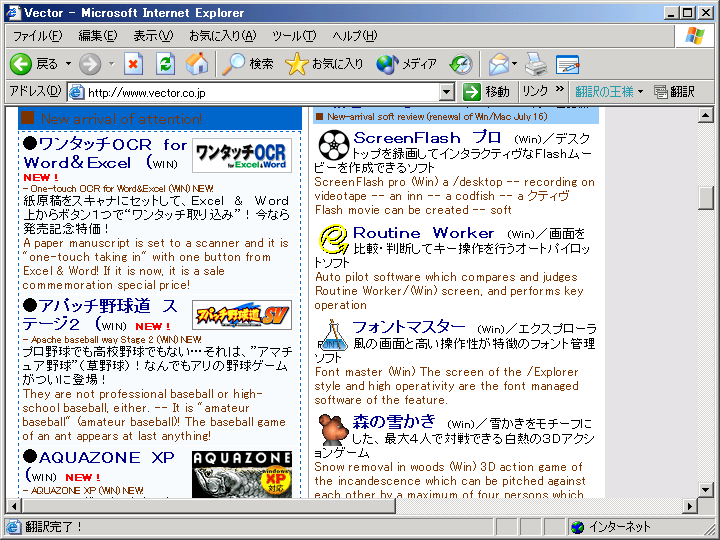The image size is (720, 540).
Task: Expand the Links toolbar chevron
Action: click(559, 89)
